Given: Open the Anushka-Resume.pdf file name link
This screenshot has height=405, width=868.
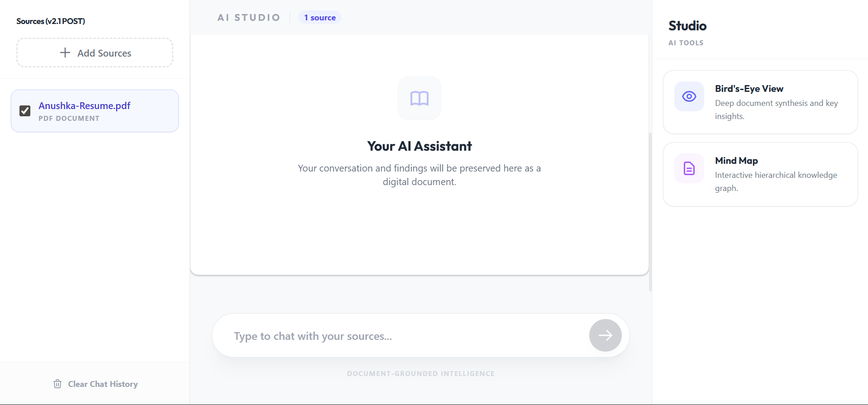Looking at the screenshot, I should point(84,105).
